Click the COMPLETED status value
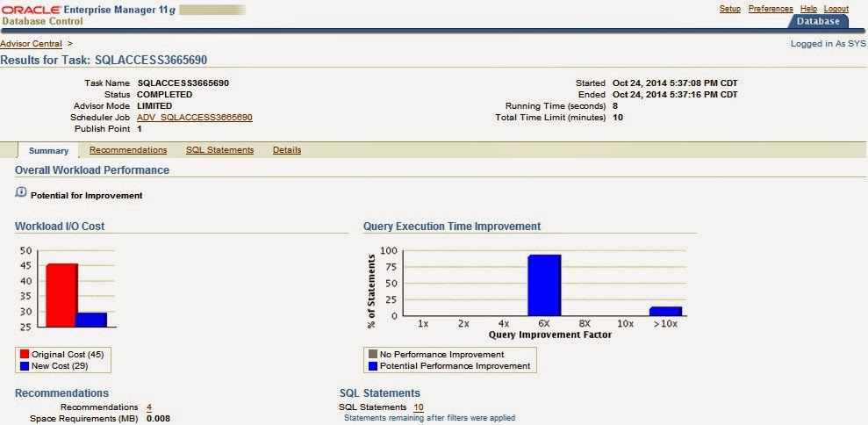The image size is (868, 425). 164,95
